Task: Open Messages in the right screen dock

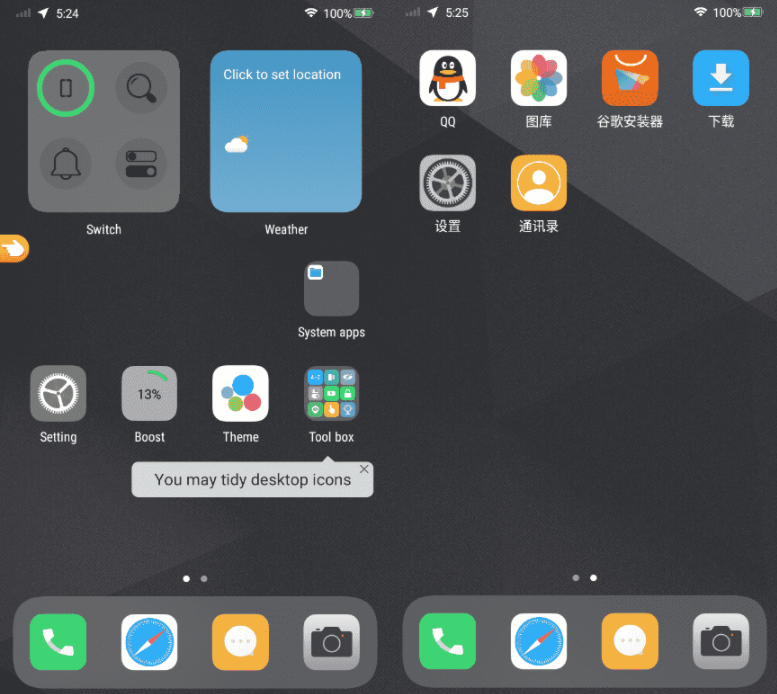Action: click(630, 641)
